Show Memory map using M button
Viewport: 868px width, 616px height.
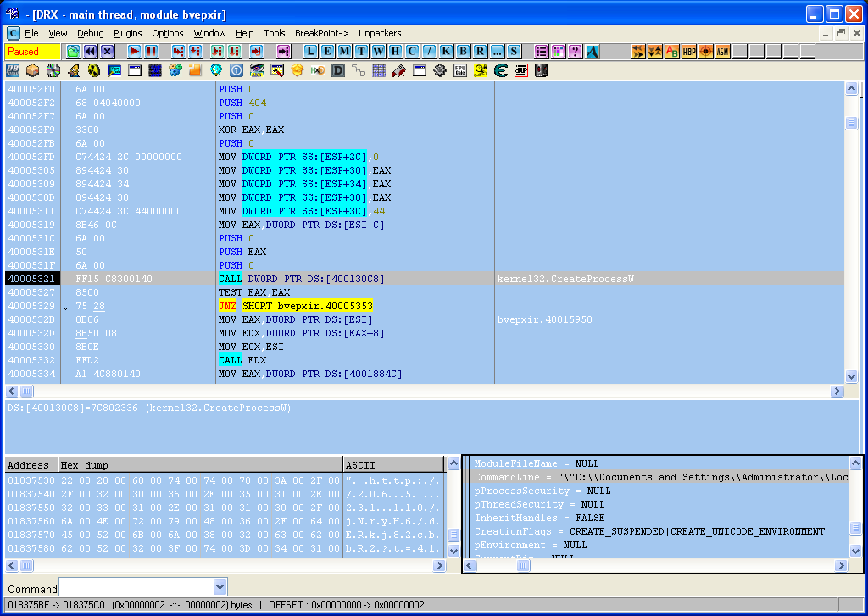345,52
